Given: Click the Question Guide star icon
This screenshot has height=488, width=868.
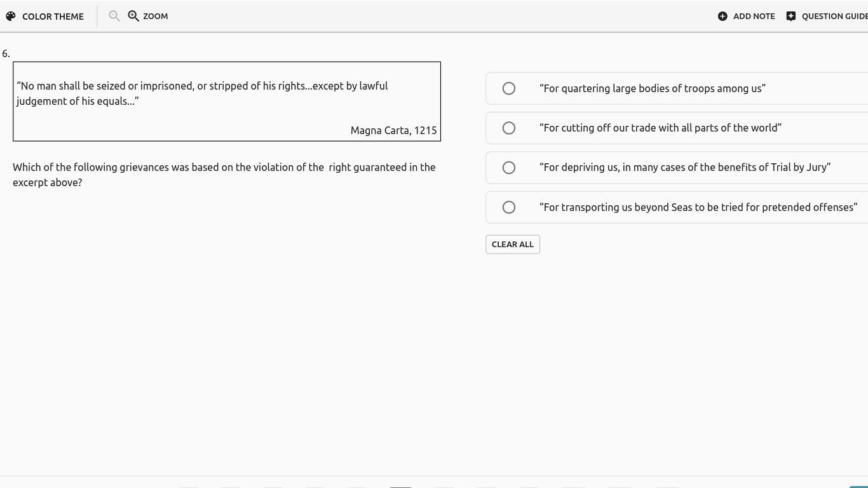Looking at the screenshot, I should coord(791,16).
